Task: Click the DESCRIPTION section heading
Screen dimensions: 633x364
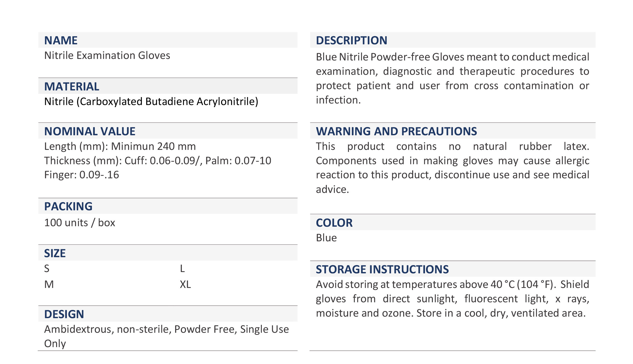Action: [x=351, y=40]
